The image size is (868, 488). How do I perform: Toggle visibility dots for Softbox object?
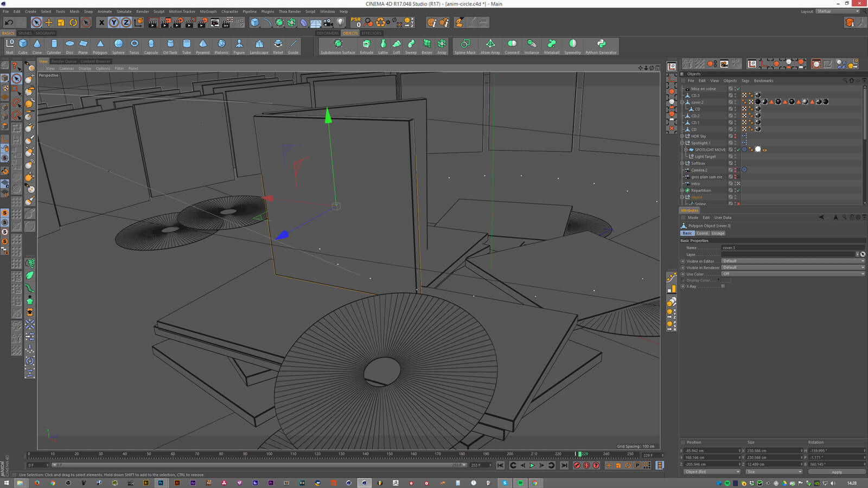pos(736,163)
